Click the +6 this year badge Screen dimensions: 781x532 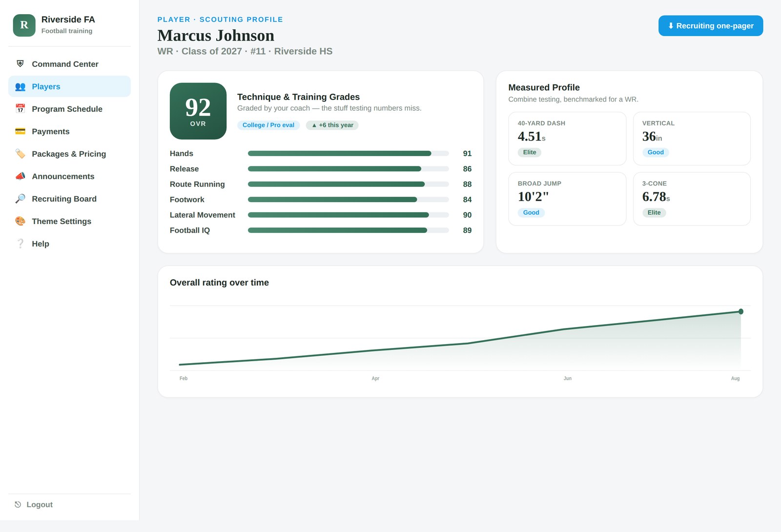click(332, 125)
